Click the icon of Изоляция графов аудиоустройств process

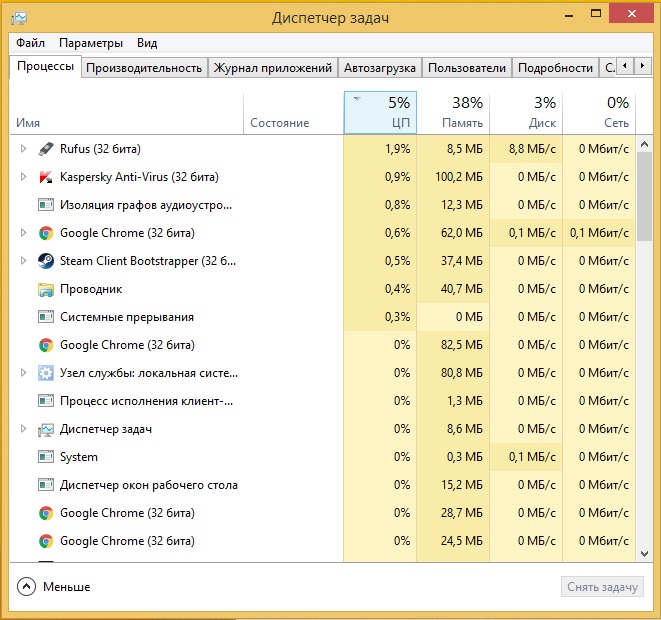[x=46, y=205]
